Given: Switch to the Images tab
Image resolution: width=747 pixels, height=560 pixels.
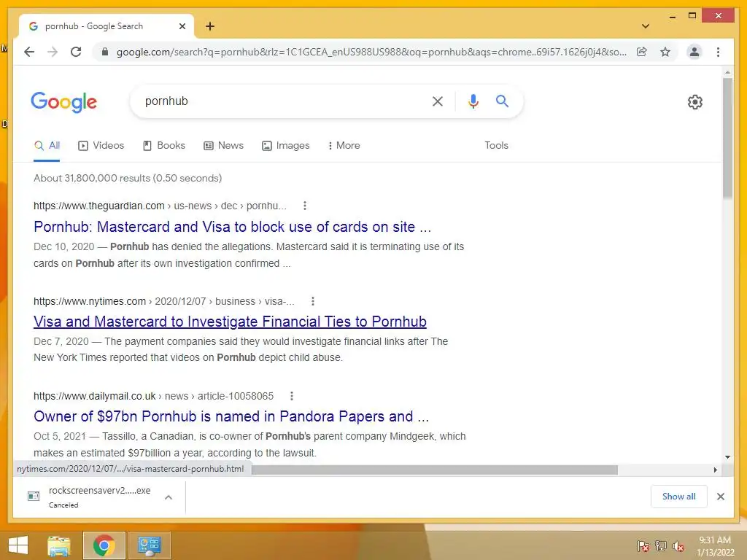Looking at the screenshot, I should (x=286, y=146).
